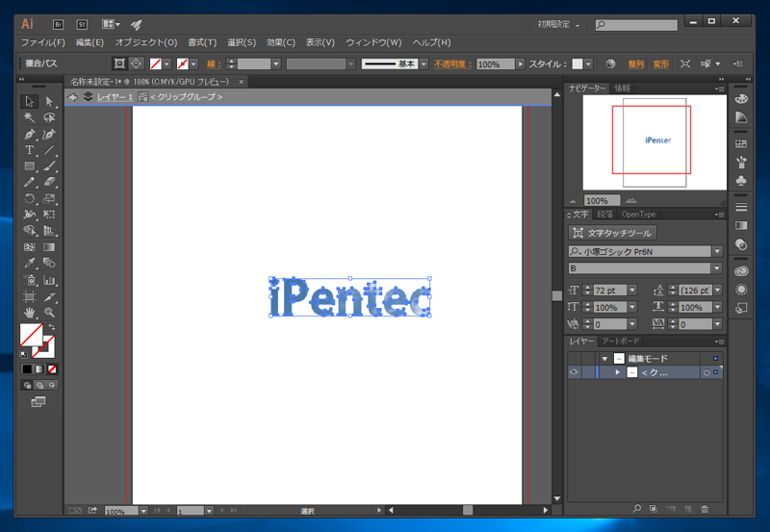Toggle visibility eye of clip group layer
Screen dimensions: 770x532
(x=574, y=372)
